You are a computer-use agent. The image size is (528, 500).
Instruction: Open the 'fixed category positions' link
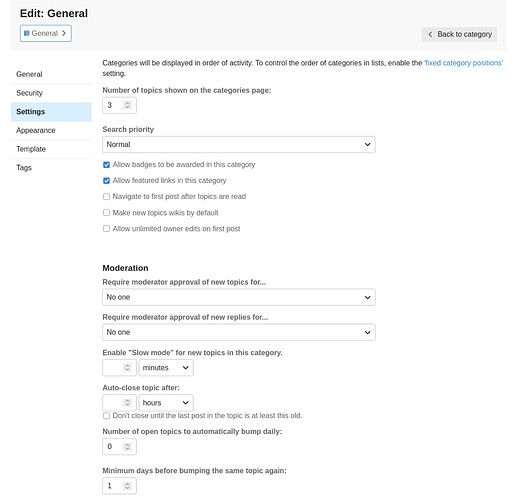[463, 63]
